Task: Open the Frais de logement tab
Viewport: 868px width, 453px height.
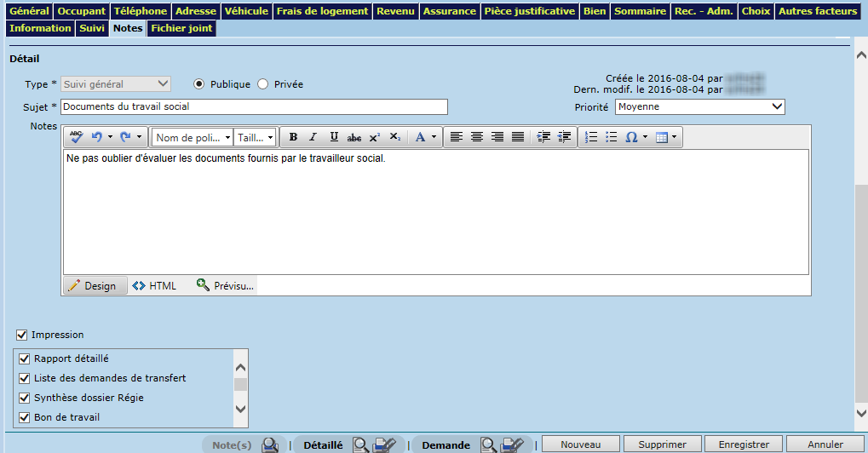Action: click(x=322, y=11)
